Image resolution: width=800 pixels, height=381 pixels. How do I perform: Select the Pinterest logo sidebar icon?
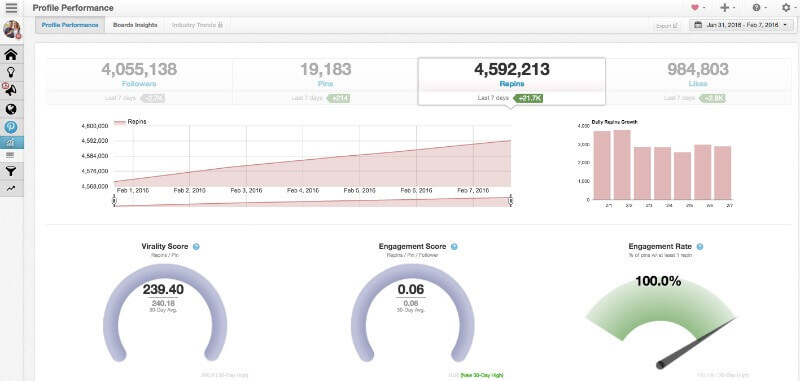click(x=11, y=127)
